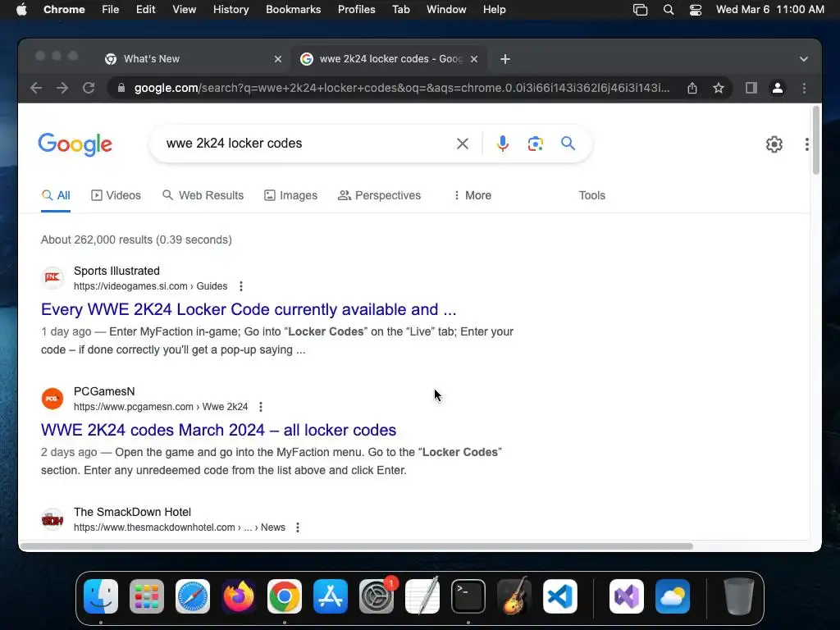Open Launchpad from the Dock
The image size is (840, 630).
[147, 596]
